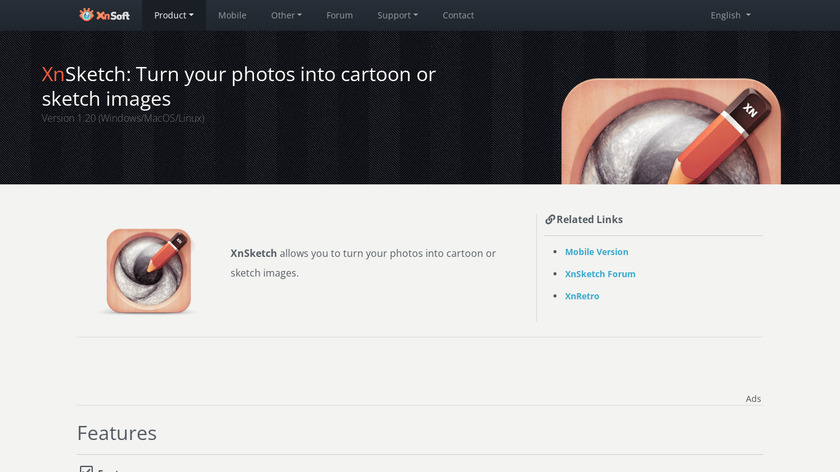Image resolution: width=840 pixels, height=472 pixels.
Task: Expand the Product dropdown menu
Action: coord(174,15)
